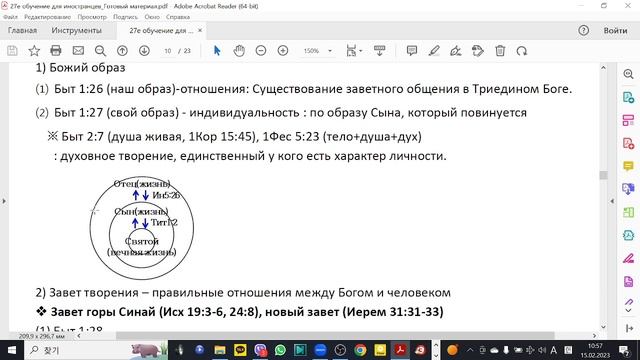Image resolution: width=640 pixels, height=360 pixels.
Task: Open Help with the question mark icon
Action: coord(584,30)
